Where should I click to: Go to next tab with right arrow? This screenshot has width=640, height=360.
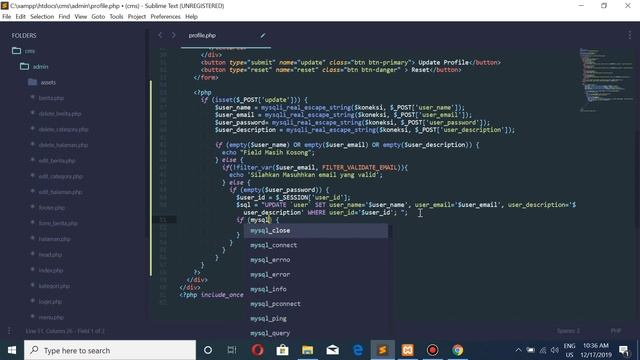pos(173,36)
